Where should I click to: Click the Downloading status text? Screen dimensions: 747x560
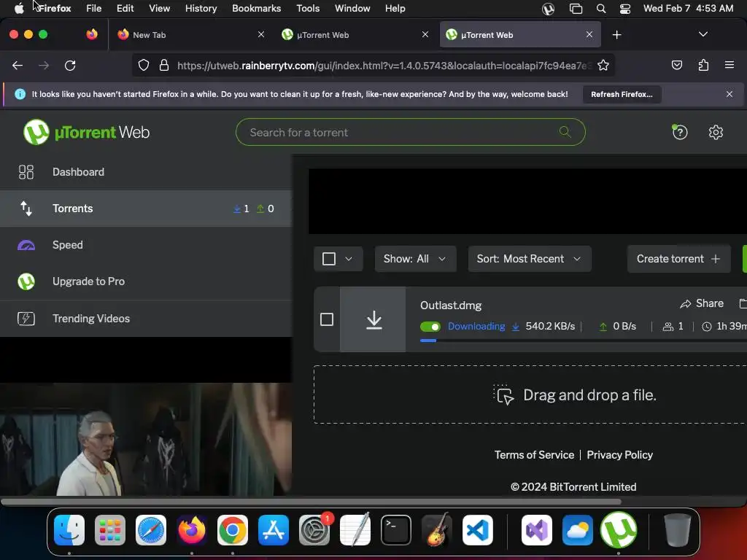[476, 326]
